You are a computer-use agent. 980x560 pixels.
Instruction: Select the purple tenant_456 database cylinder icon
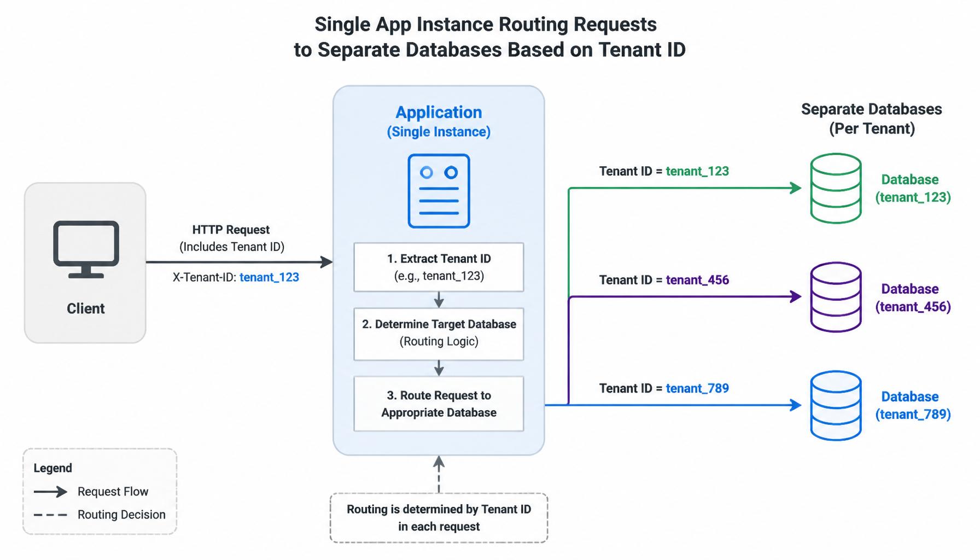click(836, 297)
